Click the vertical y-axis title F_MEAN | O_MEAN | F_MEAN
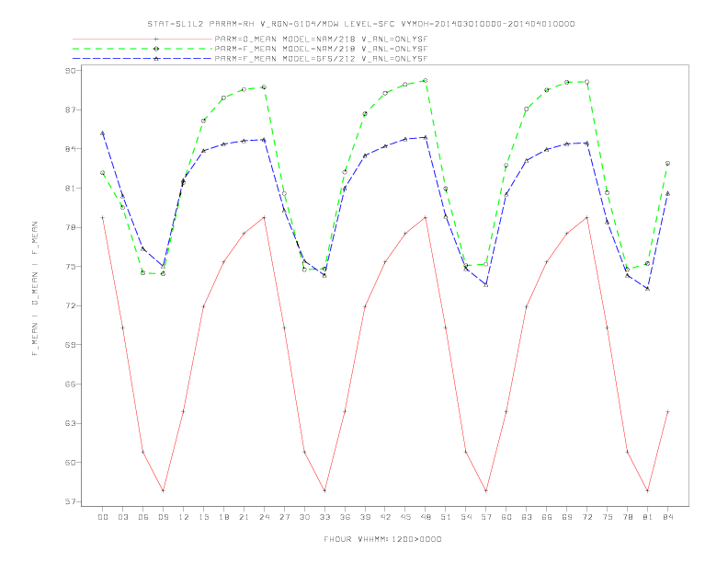 (x=35, y=289)
